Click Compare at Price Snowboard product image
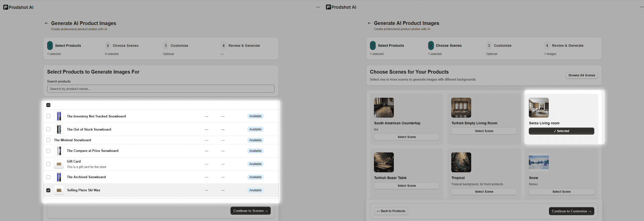The height and width of the screenshot is (221, 644). click(x=59, y=151)
